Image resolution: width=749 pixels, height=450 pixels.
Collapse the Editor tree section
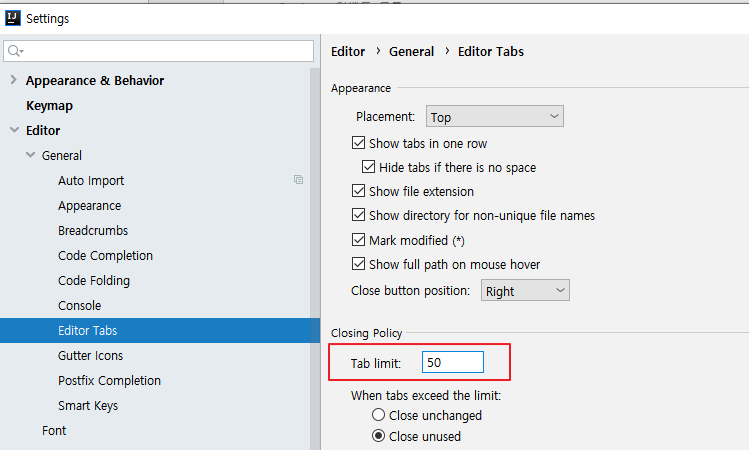point(14,130)
